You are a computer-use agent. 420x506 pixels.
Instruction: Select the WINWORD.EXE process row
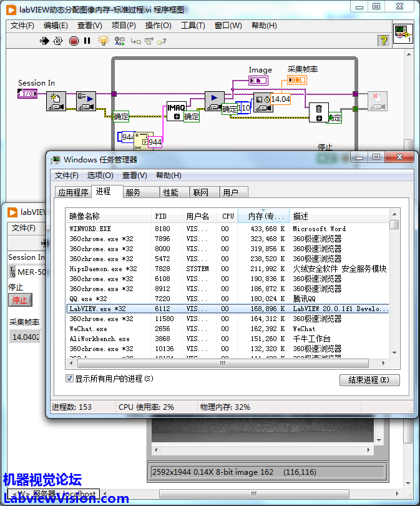228,229
